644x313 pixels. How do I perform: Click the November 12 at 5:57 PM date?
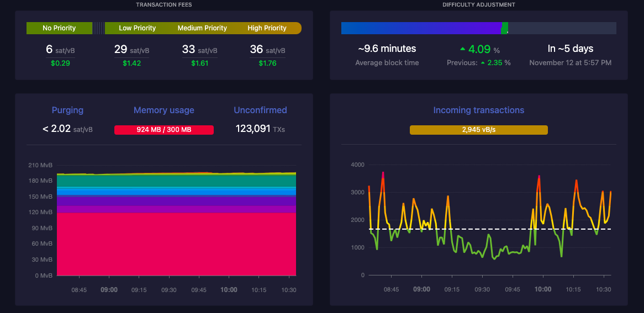[x=570, y=63]
